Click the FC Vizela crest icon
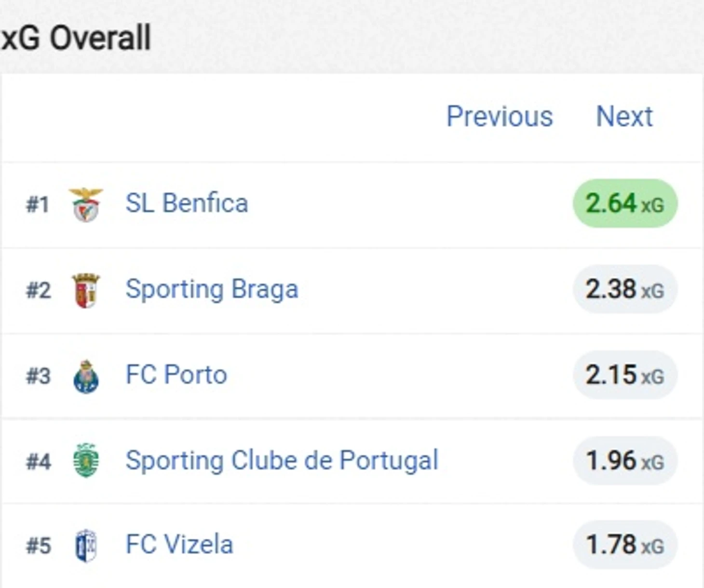 [x=86, y=546]
